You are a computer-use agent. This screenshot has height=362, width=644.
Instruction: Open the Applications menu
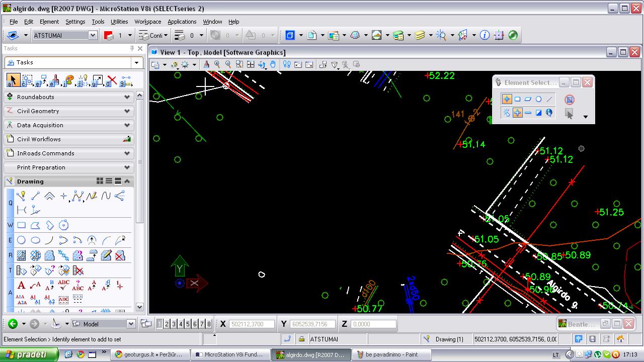click(182, 22)
